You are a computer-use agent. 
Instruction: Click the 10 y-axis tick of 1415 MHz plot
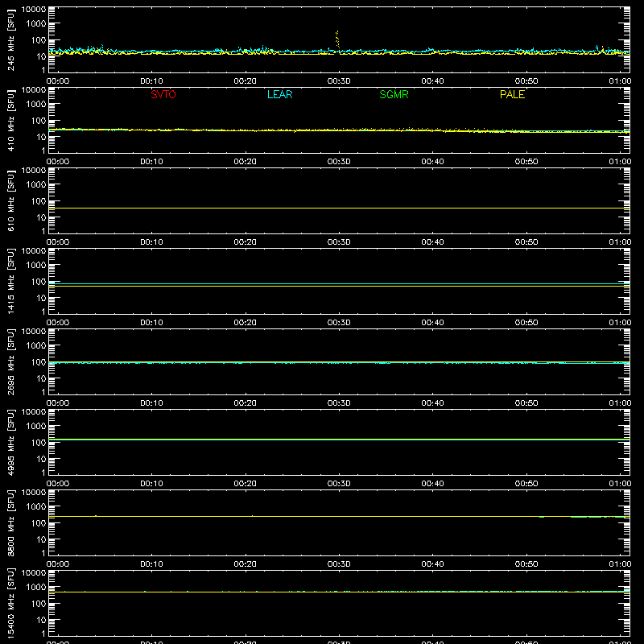pyautogui.click(x=41, y=298)
